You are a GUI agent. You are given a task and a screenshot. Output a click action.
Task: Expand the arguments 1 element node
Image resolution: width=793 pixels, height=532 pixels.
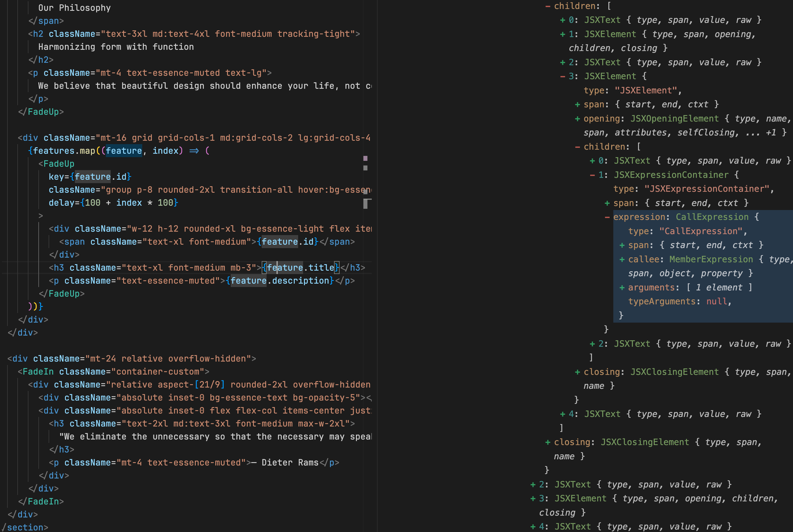coord(622,288)
